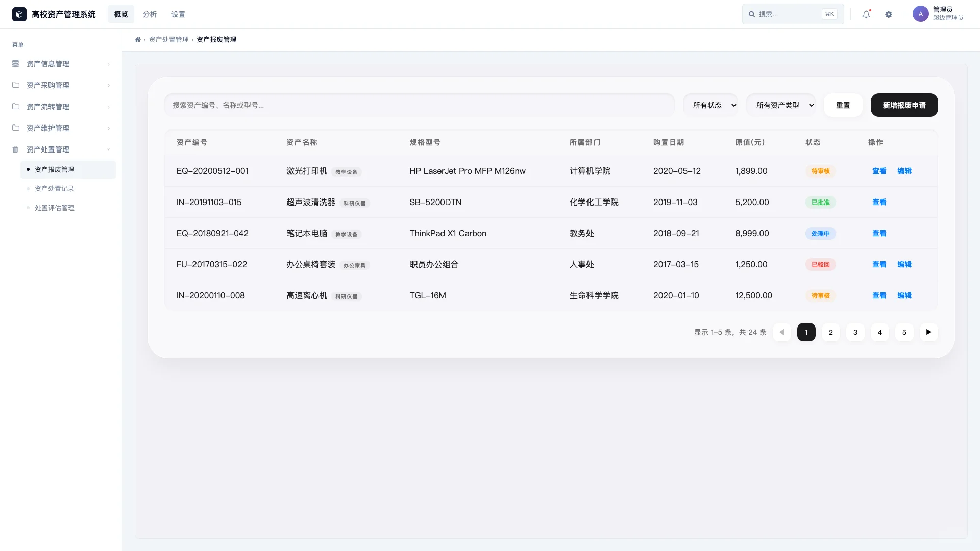The image size is (980, 551).
Task: Open the 所有状态 dropdown
Action: (x=710, y=105)
